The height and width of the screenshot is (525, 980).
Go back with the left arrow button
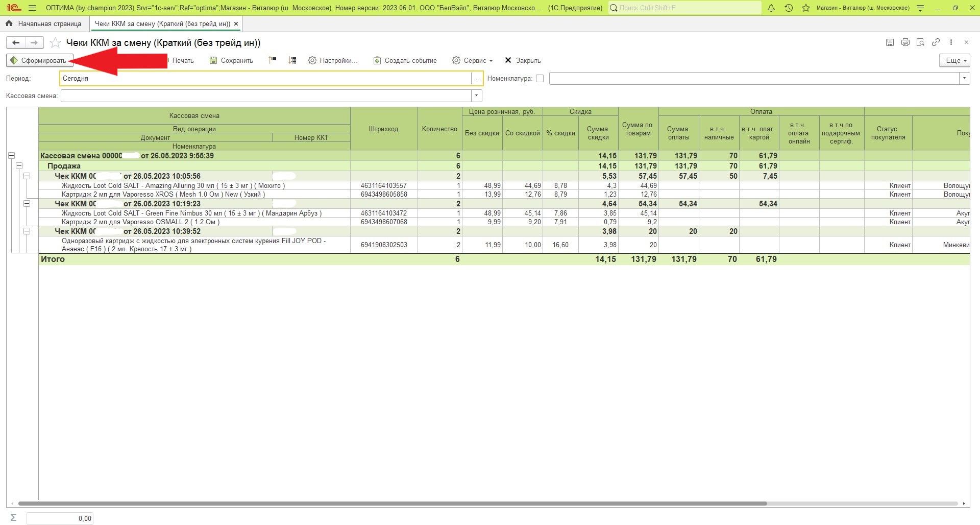[16, 43]
